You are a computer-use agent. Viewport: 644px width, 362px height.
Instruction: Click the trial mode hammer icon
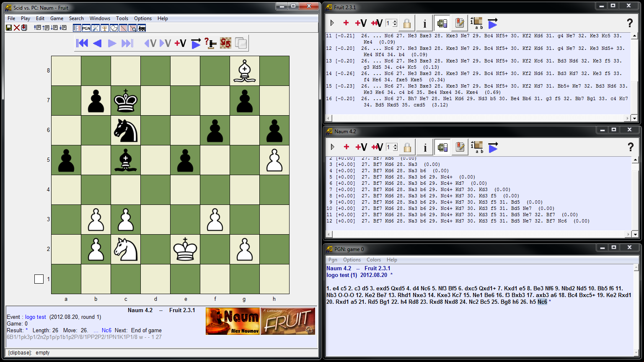point(211,43)
